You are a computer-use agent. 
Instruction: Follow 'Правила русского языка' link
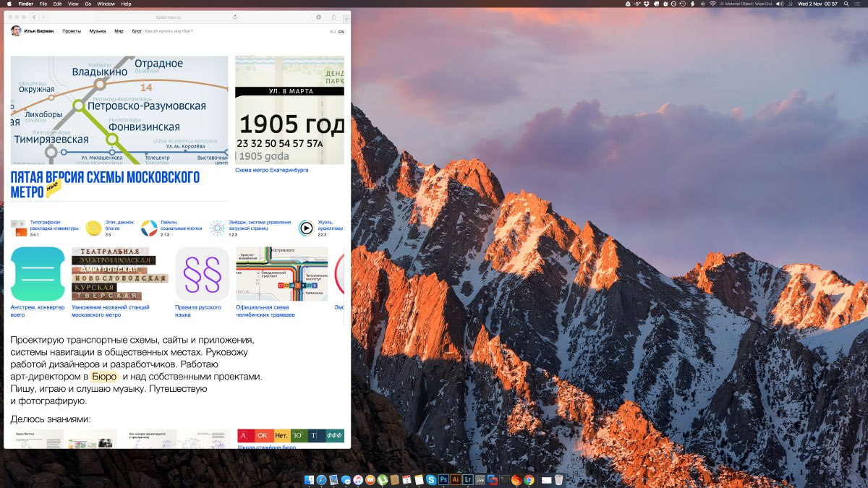tap(197, 310)
